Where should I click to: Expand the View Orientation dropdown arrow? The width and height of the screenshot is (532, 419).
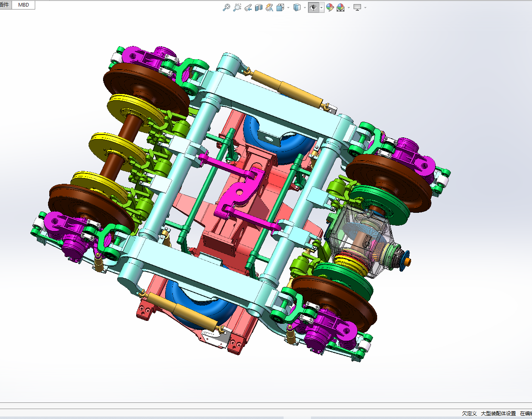[x=288, y=7]
